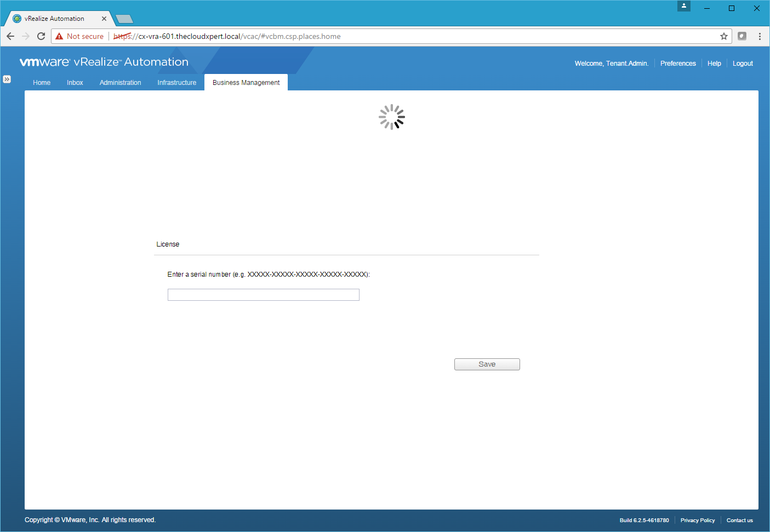The image size is (770, 532).
Task: Reload the page with refresh icon
Action: tap(41, 36)
